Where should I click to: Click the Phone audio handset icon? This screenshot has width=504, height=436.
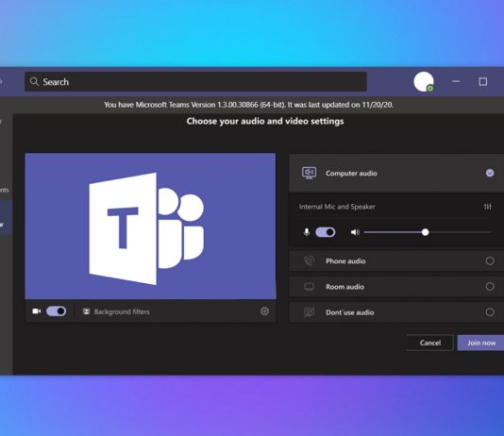[x=309, y=260]
